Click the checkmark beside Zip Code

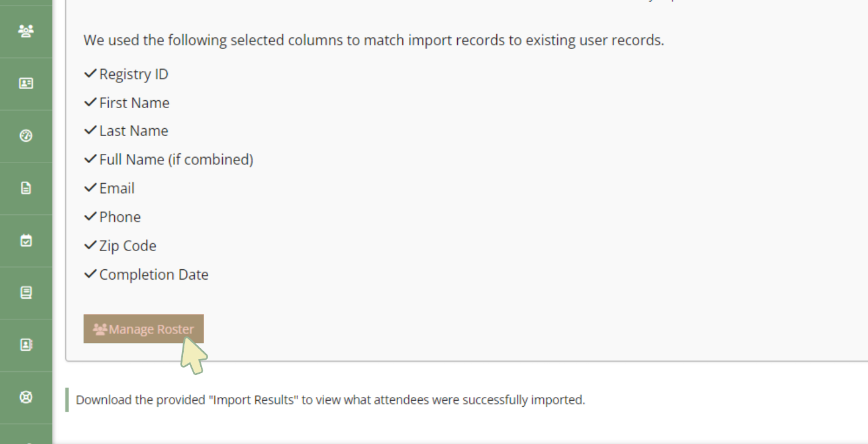coord(90,246)
